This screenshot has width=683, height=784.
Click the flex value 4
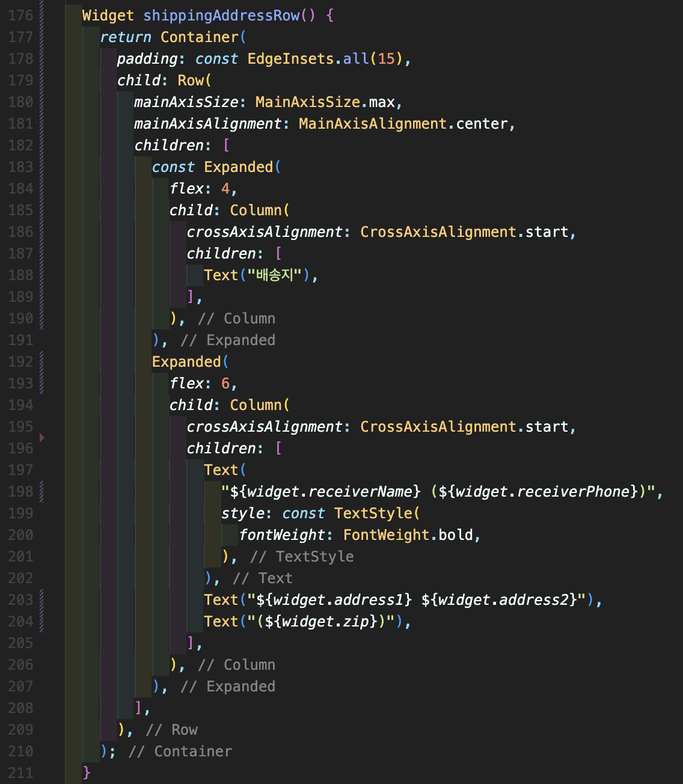pos(225,189)
